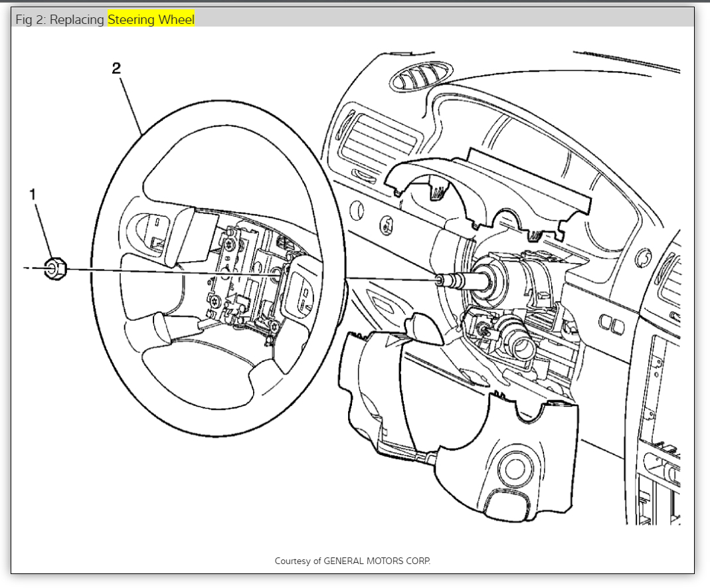Click the "Courtesy of GENERAL MOTORS CORP." credit
Image resolution: width=710 pixels, height=588 pixels.
(x=353, y=561)
